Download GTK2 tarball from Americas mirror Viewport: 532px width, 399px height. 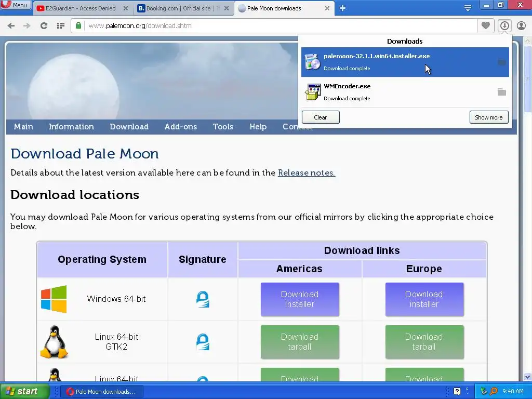point(300,342)
